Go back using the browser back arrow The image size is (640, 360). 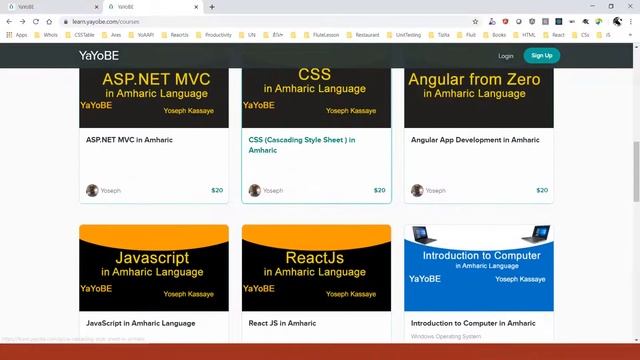(x=9, y=22)
